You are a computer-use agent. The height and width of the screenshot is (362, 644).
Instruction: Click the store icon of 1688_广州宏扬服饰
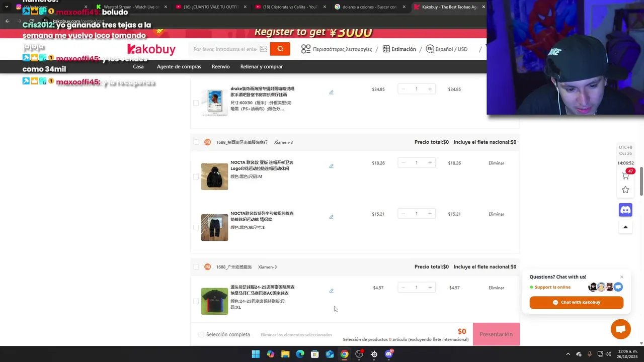pyautogui.click(x=207, y=267)
